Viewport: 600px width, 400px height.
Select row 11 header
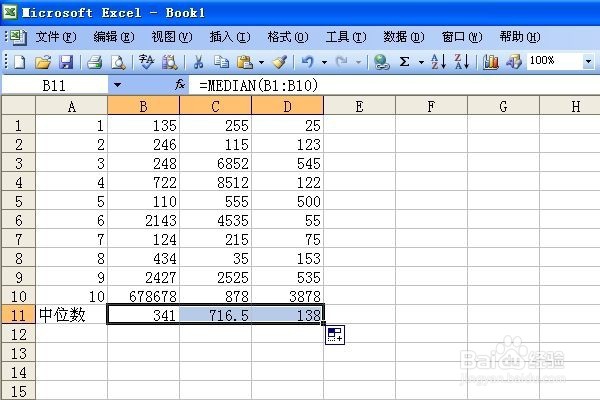18,315
